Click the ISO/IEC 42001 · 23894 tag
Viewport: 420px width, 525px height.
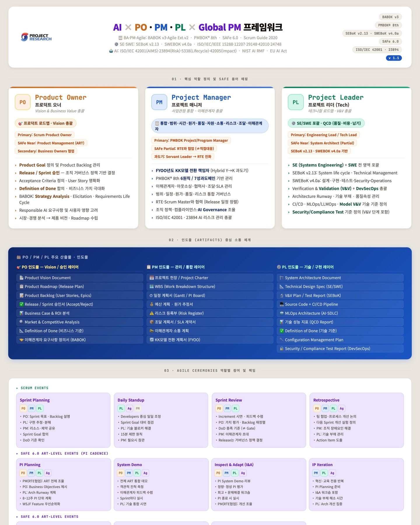(x=377, y=50)
